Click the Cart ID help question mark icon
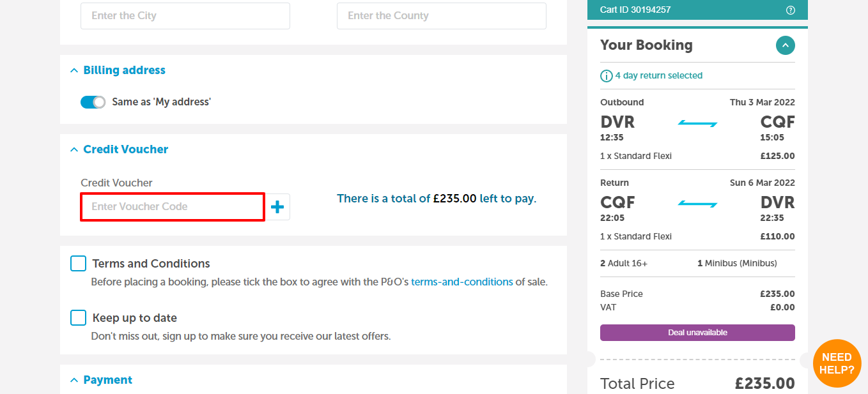 point(791,10)
